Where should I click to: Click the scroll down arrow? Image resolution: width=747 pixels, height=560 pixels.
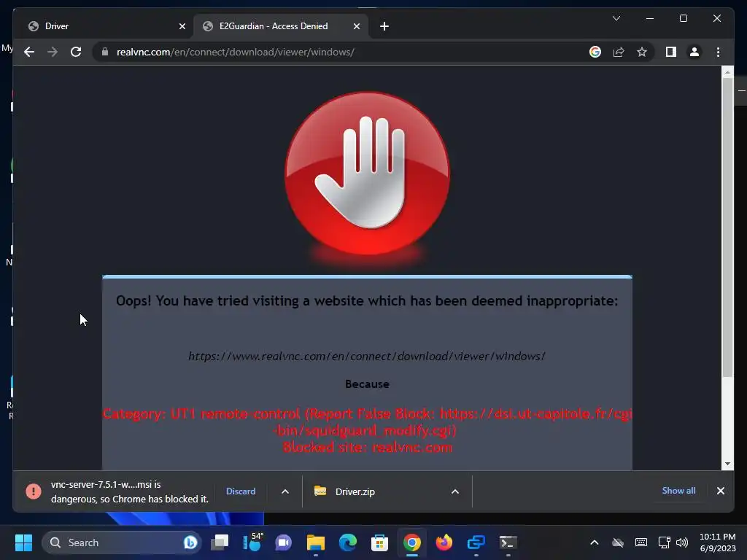tap(727, 464)
